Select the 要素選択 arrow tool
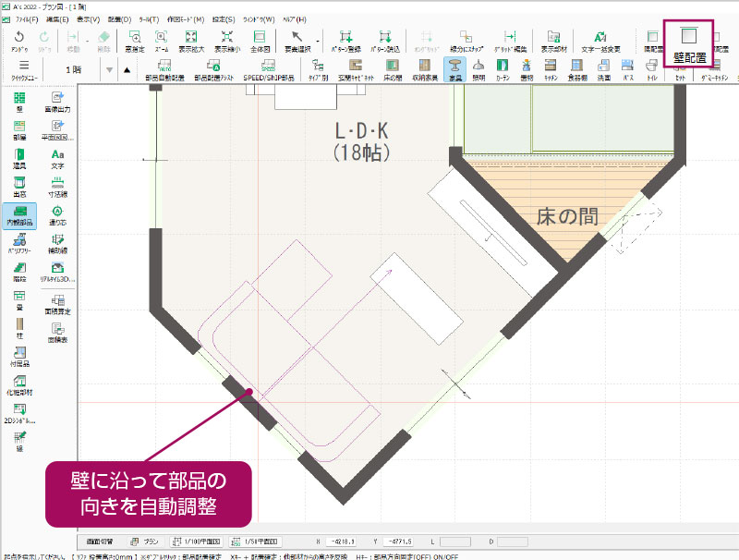The width and height of the screenshot is (739, 560). [297, 41]
